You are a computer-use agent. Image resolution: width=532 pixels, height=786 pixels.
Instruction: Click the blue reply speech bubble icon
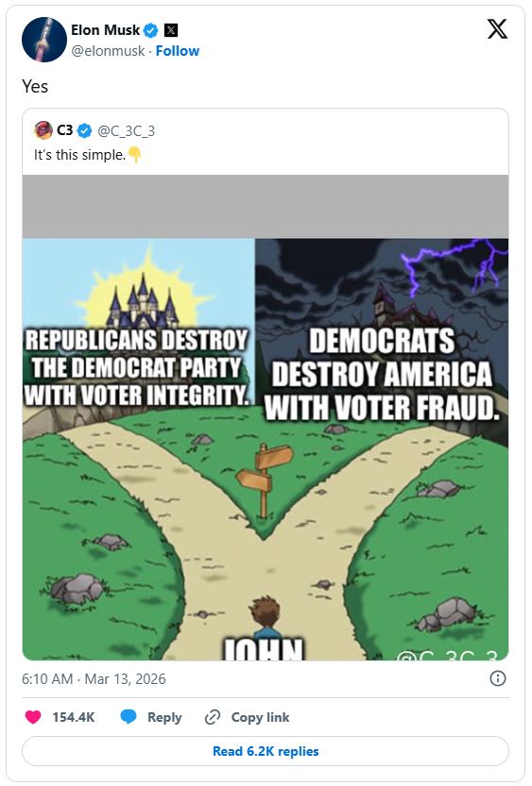pos(129,717)
